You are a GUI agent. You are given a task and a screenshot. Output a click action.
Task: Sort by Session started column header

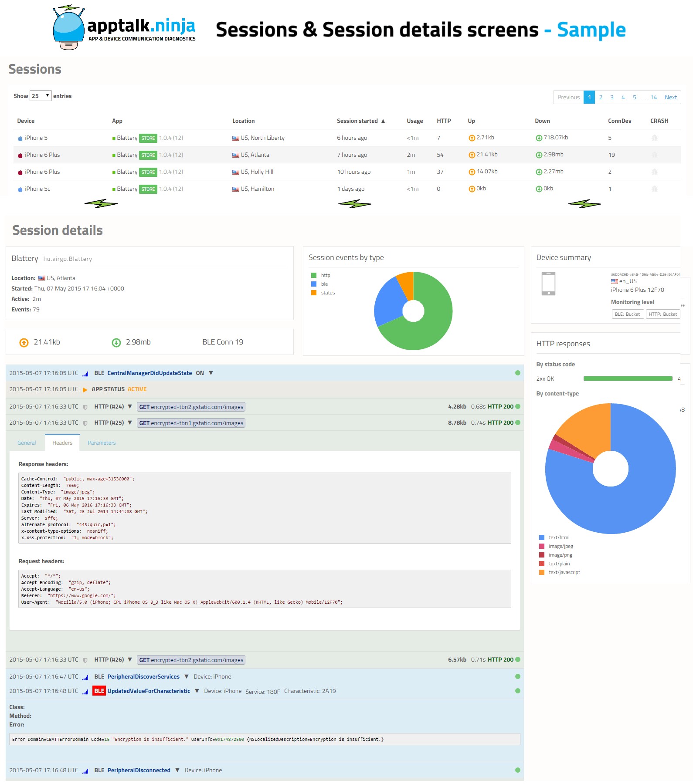360,121
